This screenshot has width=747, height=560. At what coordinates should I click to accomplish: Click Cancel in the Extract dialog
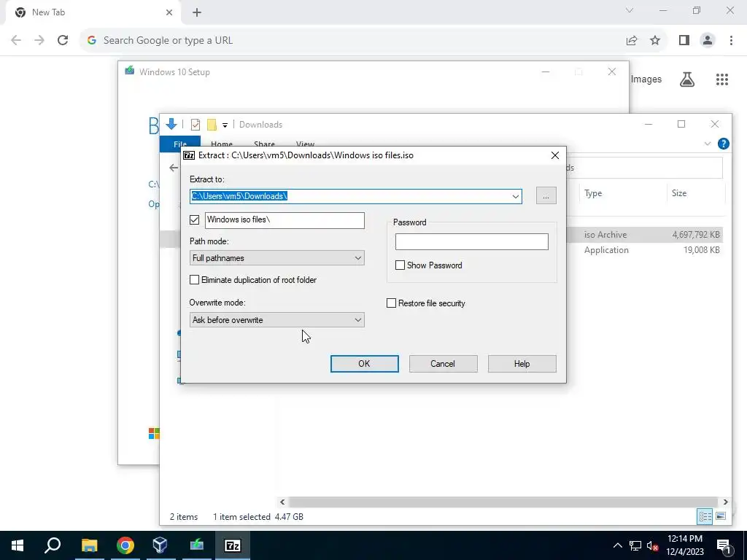pos(443,364)
